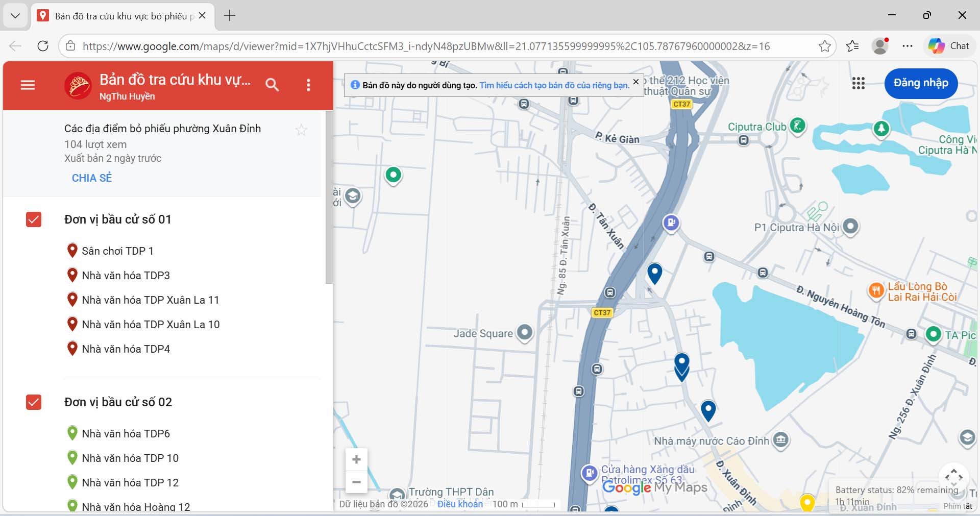Refresh the browser page
Image resolution: width=980 pixels, height=516 pixels.
(x=43, y=46)
